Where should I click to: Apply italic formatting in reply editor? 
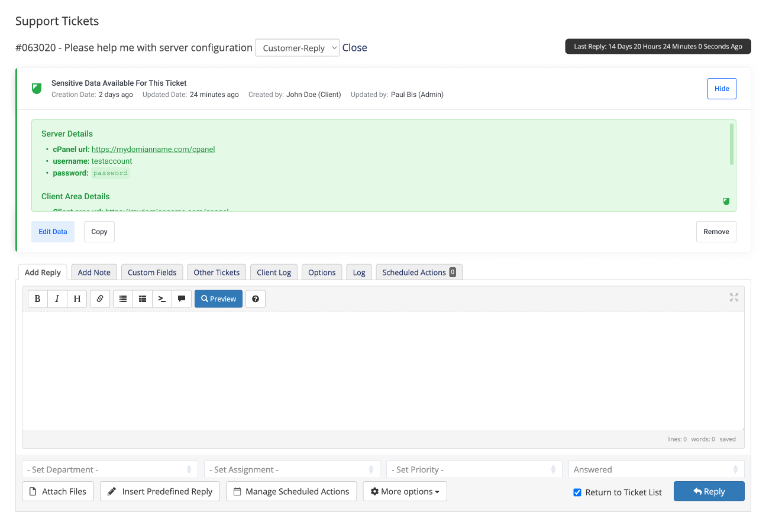coord(57,299)
